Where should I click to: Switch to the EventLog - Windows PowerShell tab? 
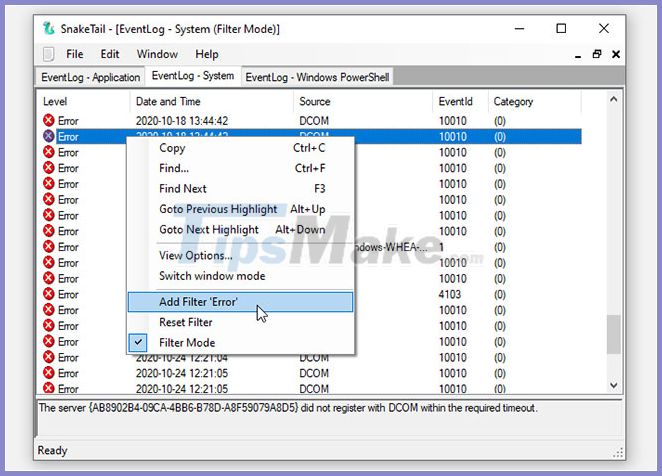click(317, 77)
